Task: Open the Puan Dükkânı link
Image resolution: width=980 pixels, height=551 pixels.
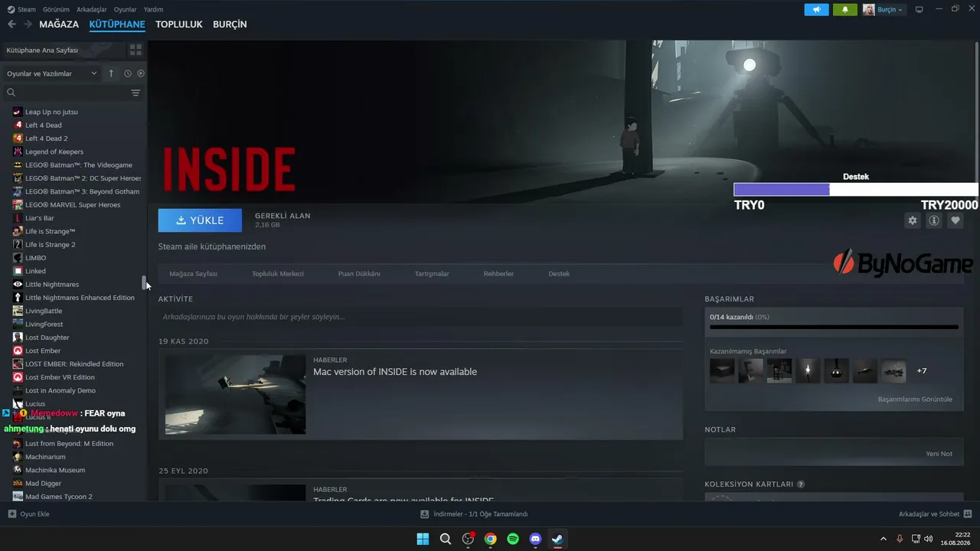Action: pyautogui.click(x=359, y=274)
